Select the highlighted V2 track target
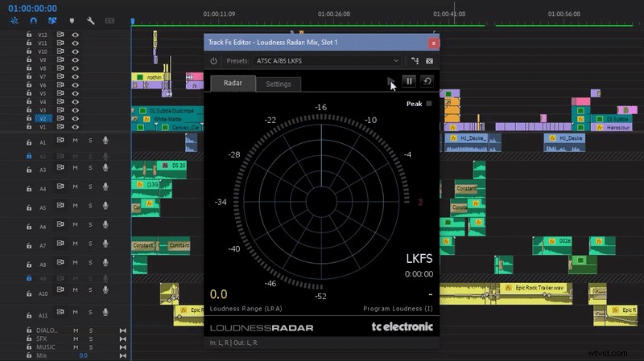This screenshot has width=644, height=361. click(43, 118)
